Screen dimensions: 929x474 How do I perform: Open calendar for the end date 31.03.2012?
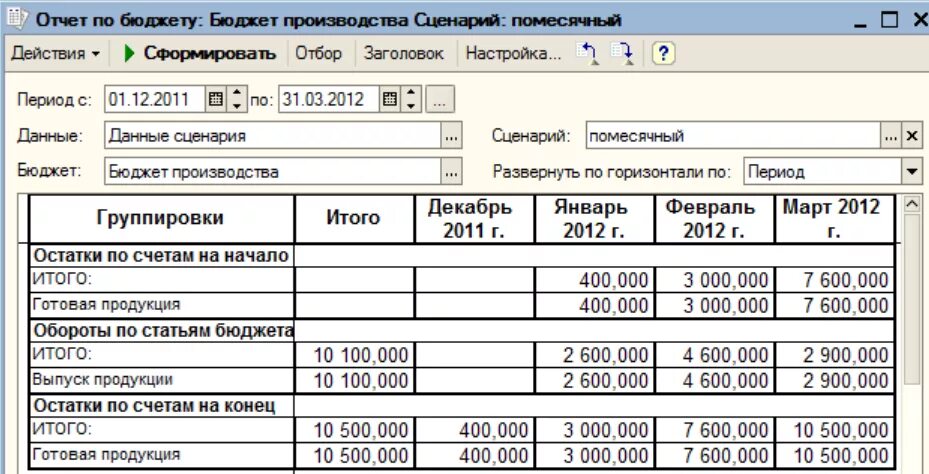pyautogui.click(x=389, y=100)
